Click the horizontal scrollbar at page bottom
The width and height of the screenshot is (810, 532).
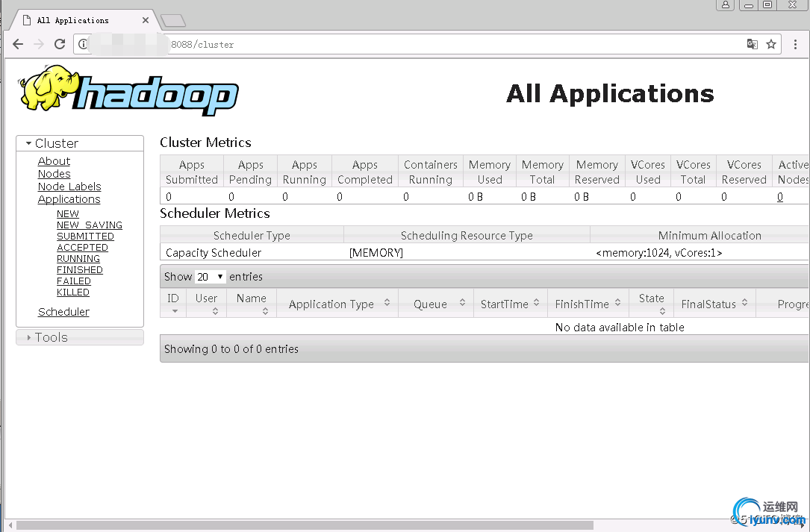(x=305, y=525)
